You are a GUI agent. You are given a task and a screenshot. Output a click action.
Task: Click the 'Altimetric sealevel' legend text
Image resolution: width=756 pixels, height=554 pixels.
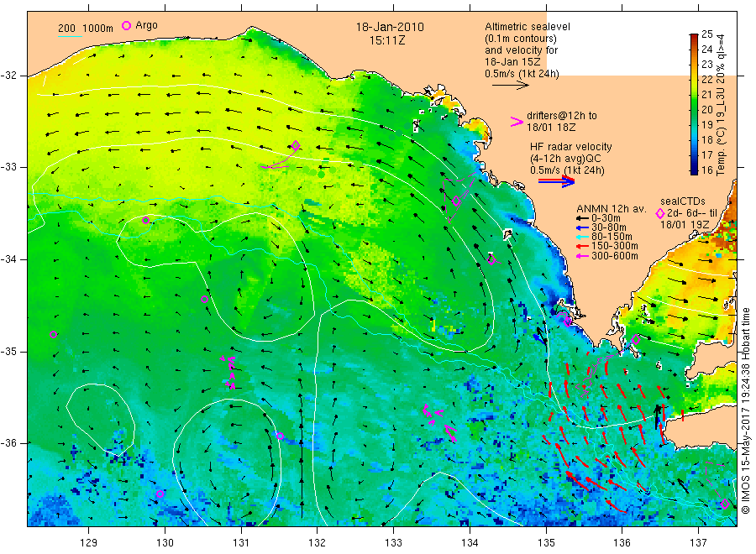[x=527, y=27]
